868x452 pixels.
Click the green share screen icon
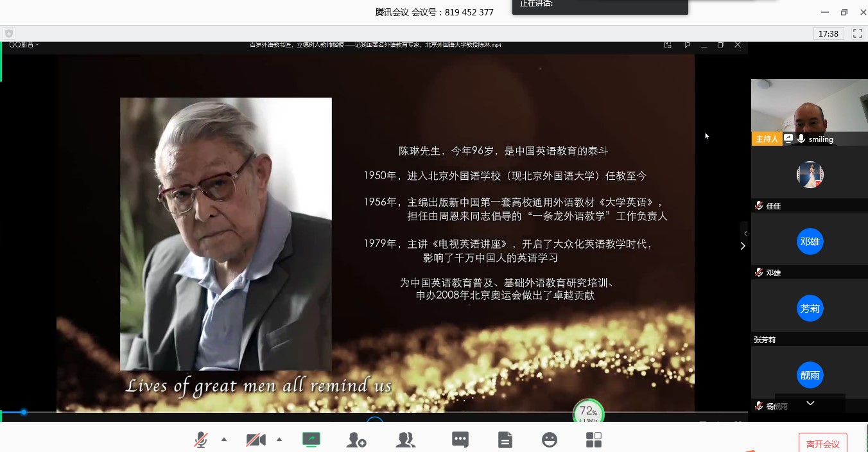311,440
